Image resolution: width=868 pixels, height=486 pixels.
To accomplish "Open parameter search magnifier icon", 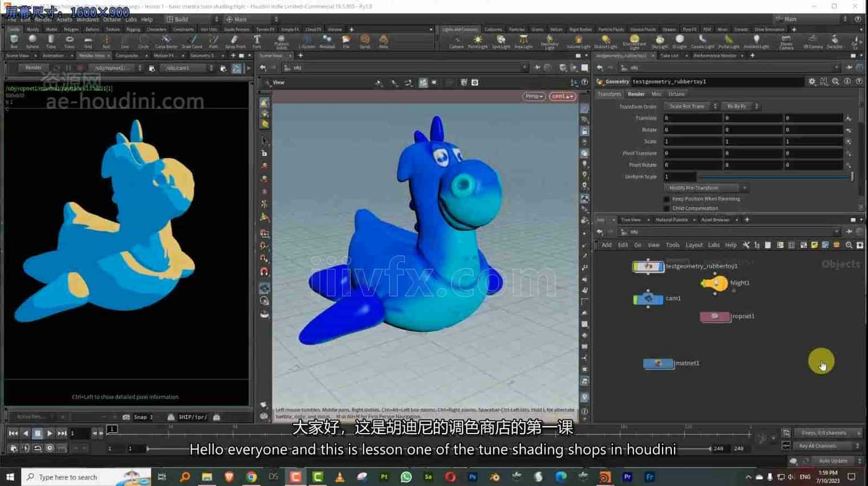I will [835, 81].
